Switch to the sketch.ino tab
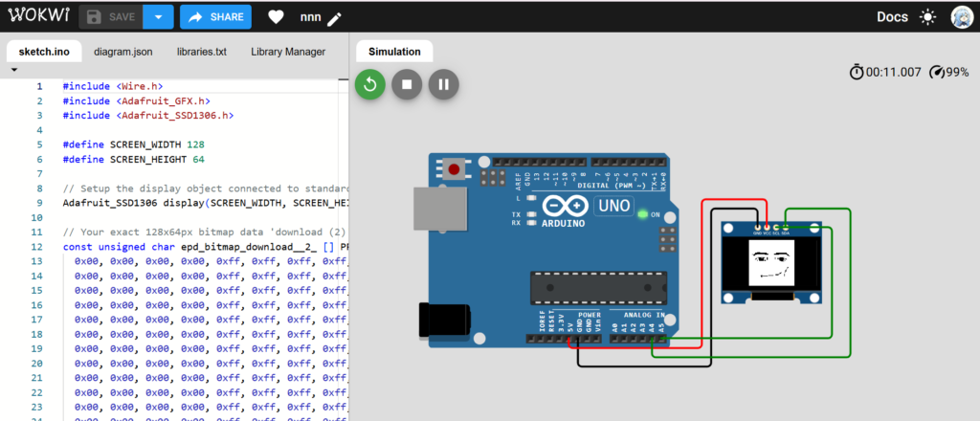Screen dimensions: 980x421 (x=44, y=52)
